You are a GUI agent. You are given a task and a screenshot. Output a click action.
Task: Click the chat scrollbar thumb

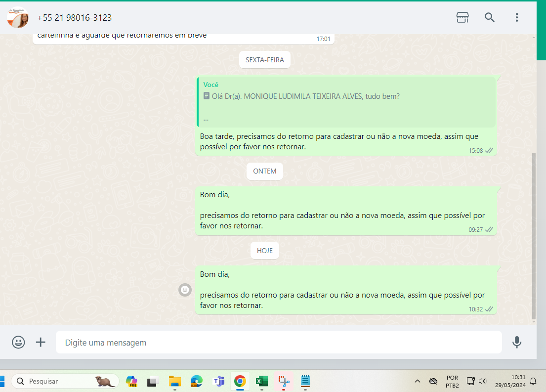click(x=534, y=236)
